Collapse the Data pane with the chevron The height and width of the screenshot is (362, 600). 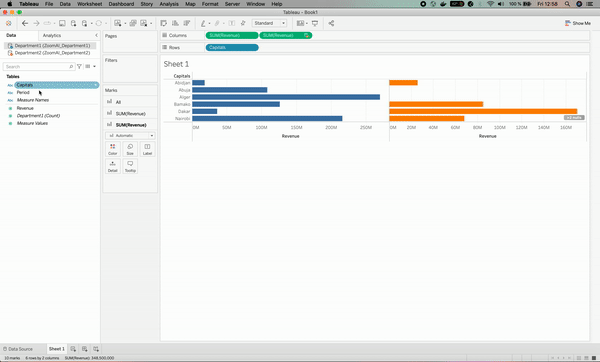point(96,35)
